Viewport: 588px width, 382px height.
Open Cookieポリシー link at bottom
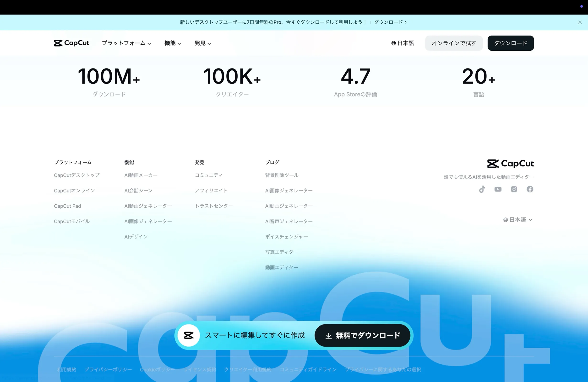tap(157, 370)
